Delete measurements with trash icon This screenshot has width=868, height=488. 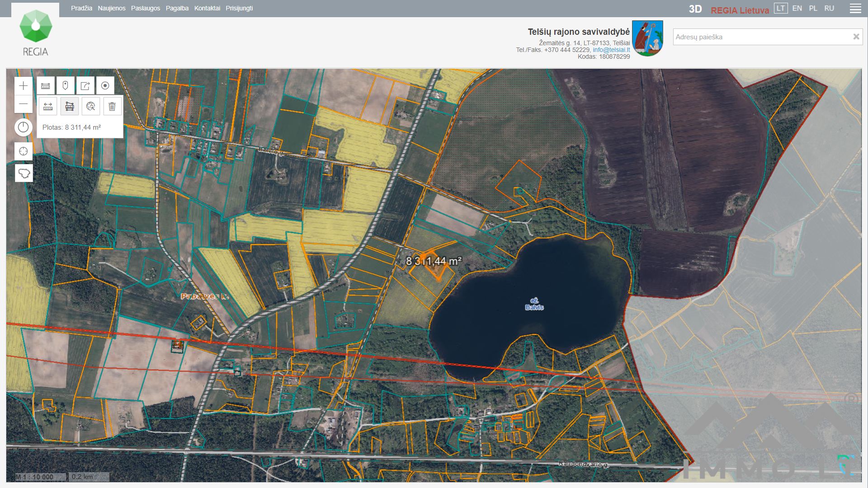pos(112,107)
